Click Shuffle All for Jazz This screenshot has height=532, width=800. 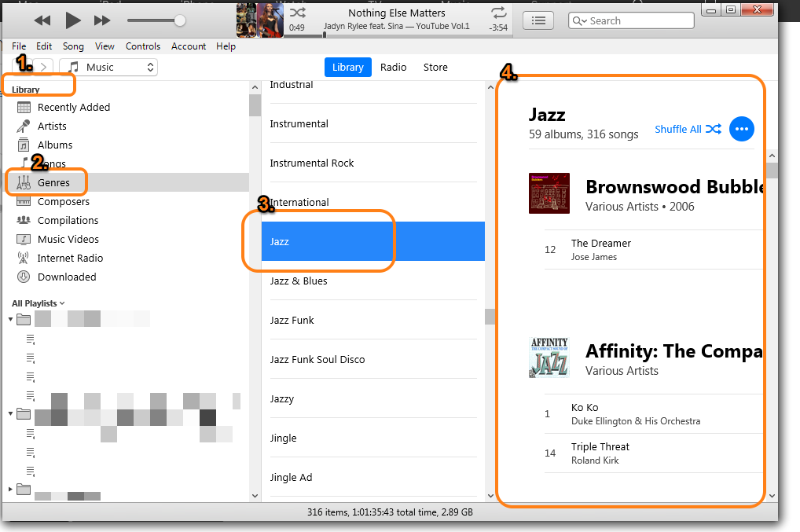coord(688,129)
